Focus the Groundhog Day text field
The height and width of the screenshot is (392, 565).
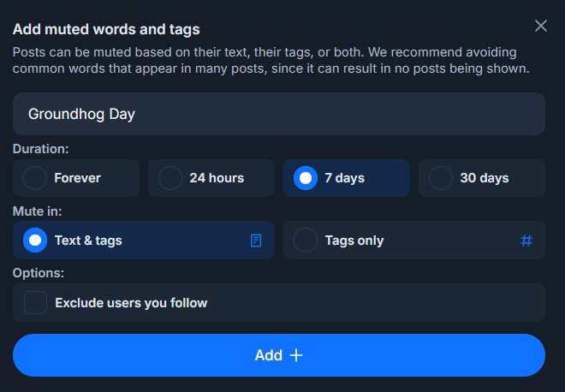pos(279,114)
